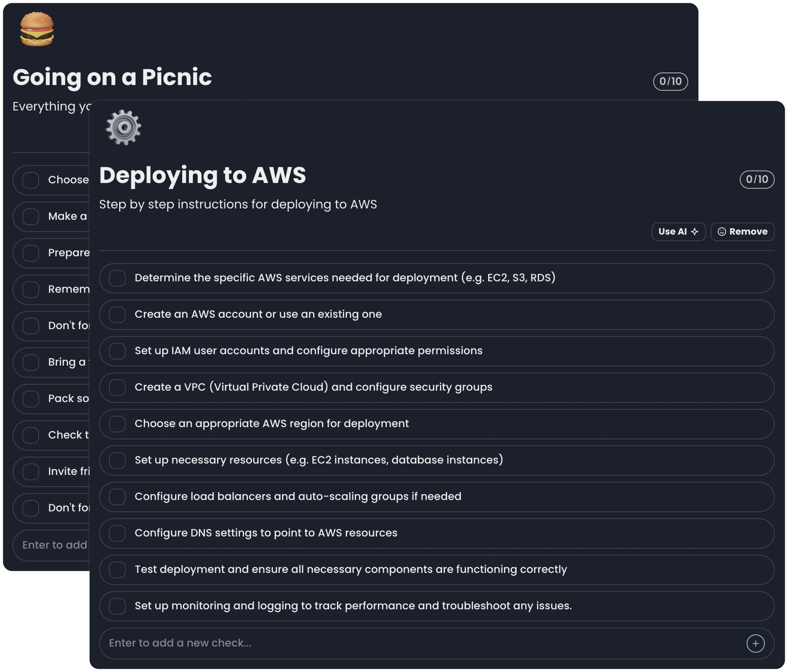Mark 'Set up monitoring and logging' checkbox

click(x=117, y=606)
